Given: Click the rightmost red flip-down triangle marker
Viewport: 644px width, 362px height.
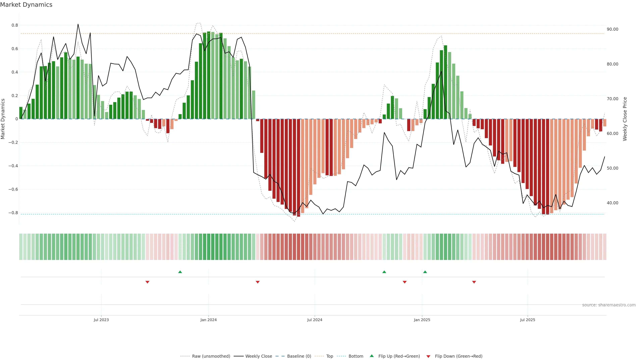Looking at the screenshot, I should [474, 282].
